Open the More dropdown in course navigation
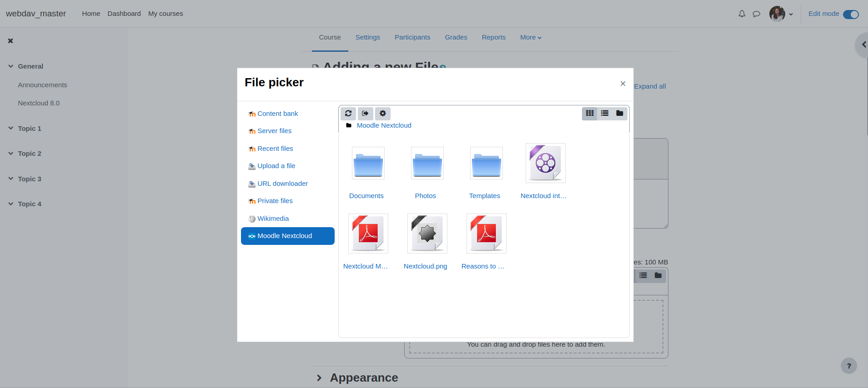 click(531, 37)
